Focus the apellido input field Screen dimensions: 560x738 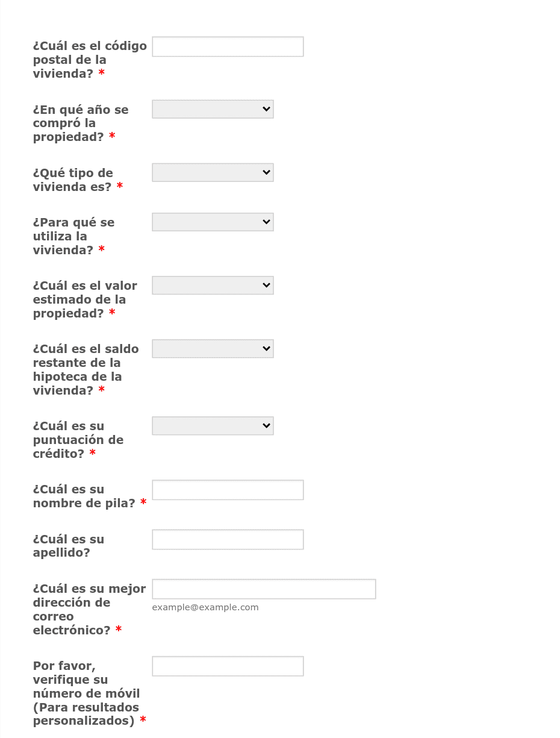point(228,539)
